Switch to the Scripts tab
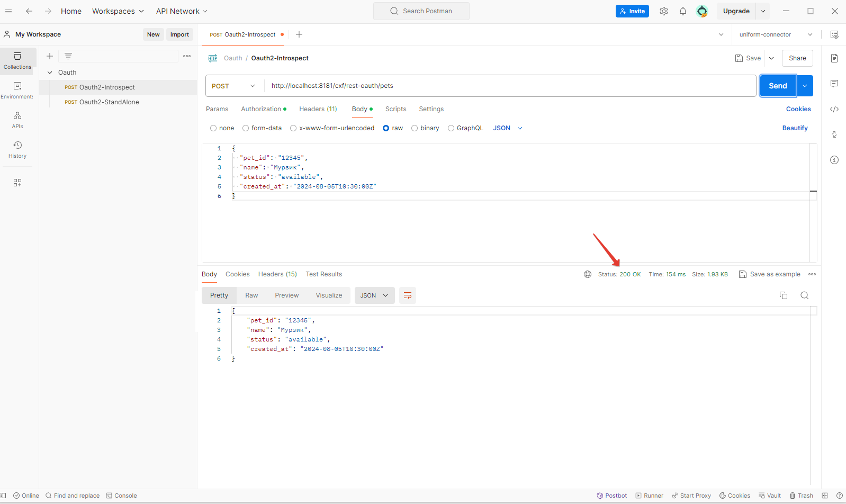Screen dimensions: 846x504 tap(396, 109)
